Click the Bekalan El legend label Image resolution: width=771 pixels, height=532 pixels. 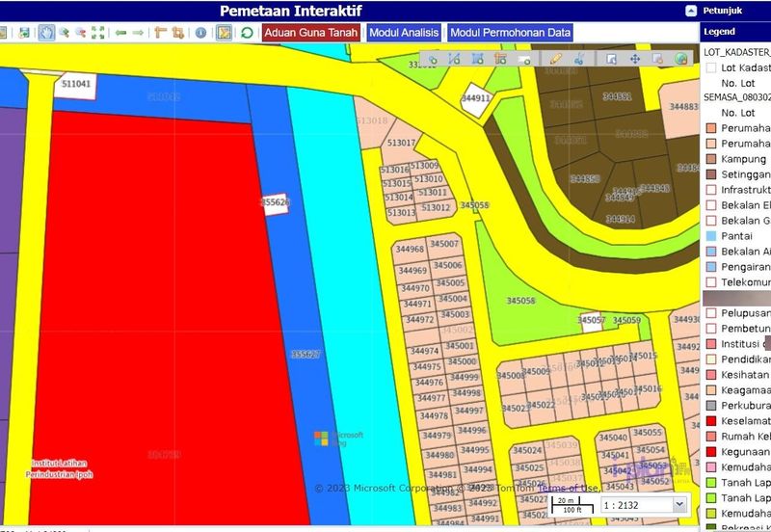tap(746, 205)
